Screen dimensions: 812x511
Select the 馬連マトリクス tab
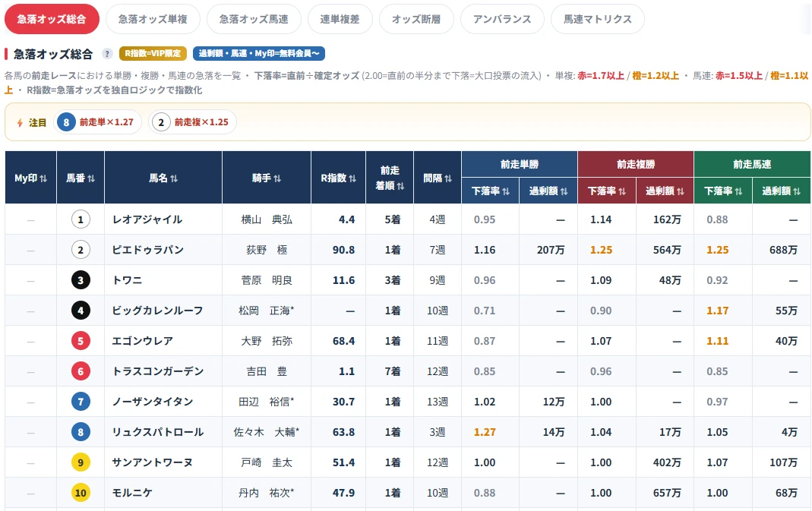[598, 19]
